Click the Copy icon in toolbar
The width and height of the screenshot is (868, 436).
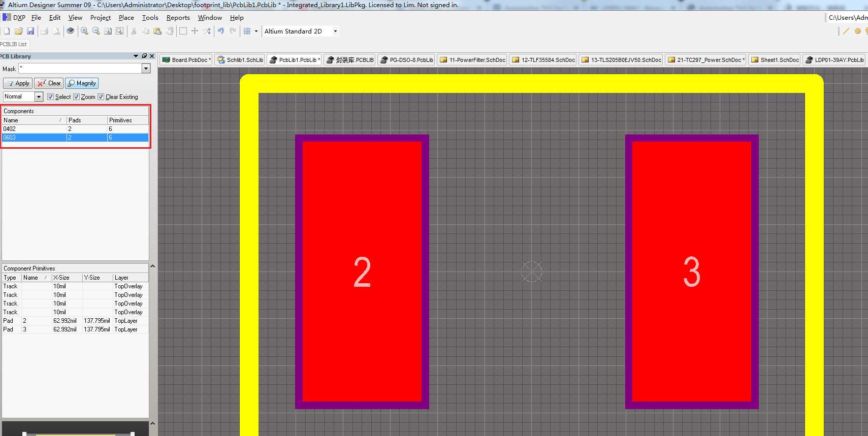[146, 31]
